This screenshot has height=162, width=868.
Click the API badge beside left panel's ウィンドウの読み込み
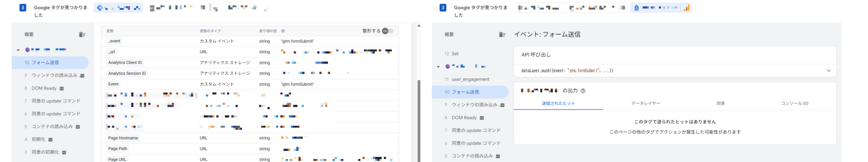(x=82, y=76)
